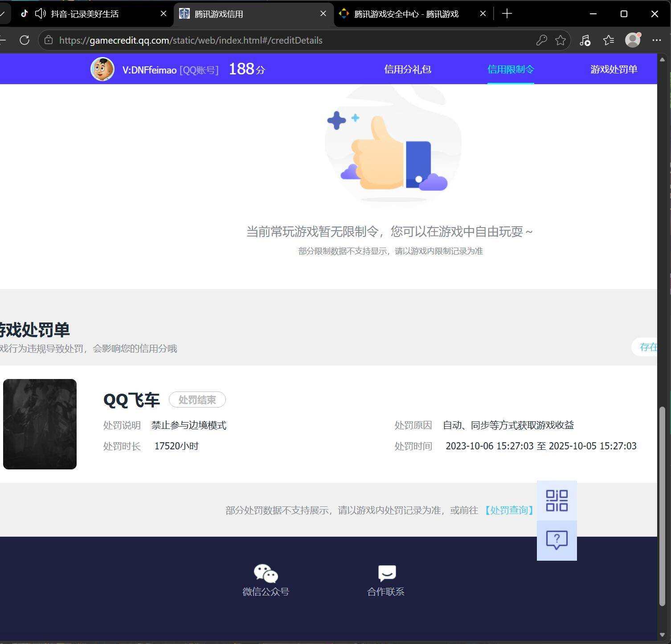Click the QQ飞车 game thumbnail image
Viewport: 671px width, 644px height.
40,424
